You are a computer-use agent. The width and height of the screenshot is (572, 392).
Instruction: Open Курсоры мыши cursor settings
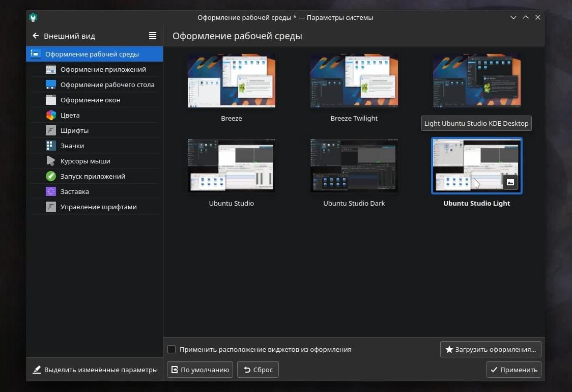(x=95, y=161)
